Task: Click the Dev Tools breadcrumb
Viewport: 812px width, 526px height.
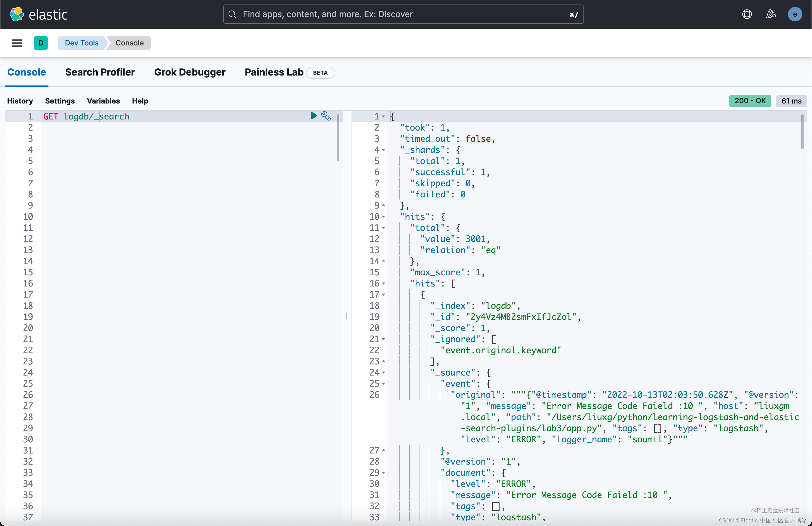Action: pos(82,43)
